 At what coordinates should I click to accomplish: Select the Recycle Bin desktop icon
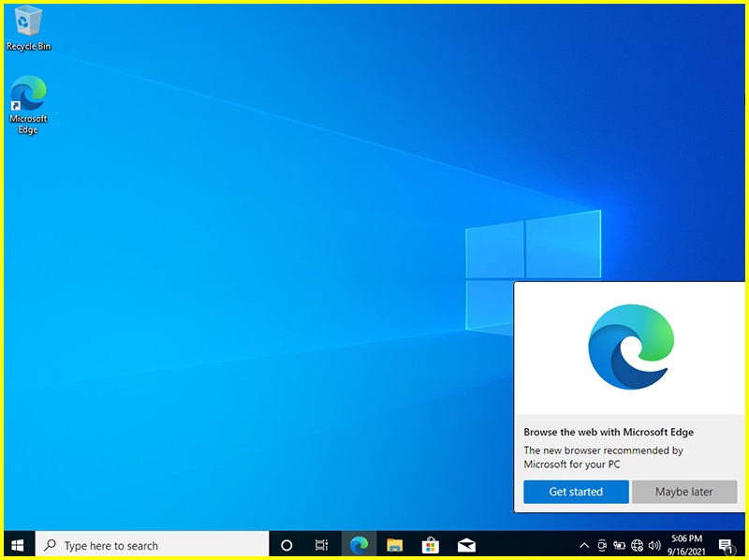(x=28, y=28)
